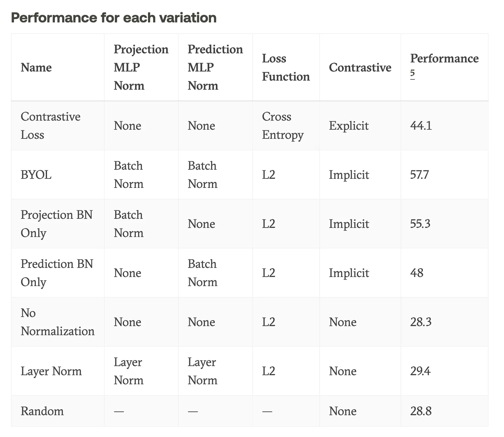
Task: Open footnote 5 link under Performance header
Action: point(412,74)
